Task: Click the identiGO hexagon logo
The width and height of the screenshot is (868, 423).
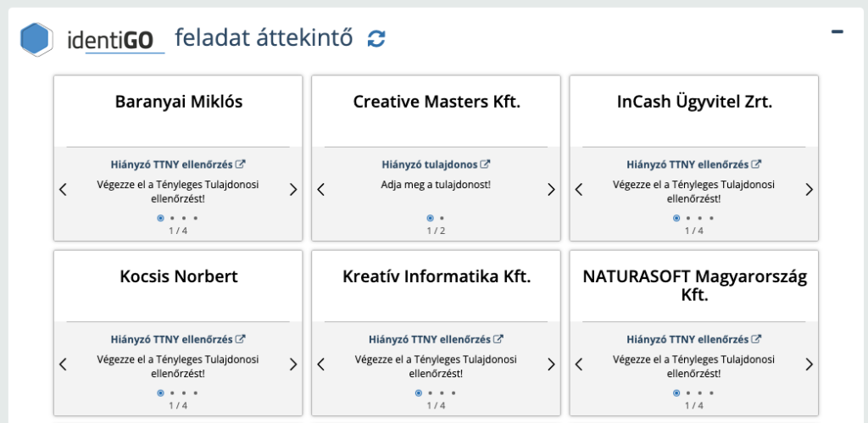Action: pos(36,39)
